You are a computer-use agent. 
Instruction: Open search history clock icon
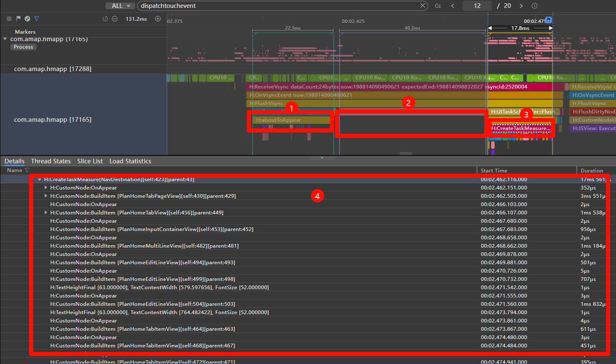point(535,6)
